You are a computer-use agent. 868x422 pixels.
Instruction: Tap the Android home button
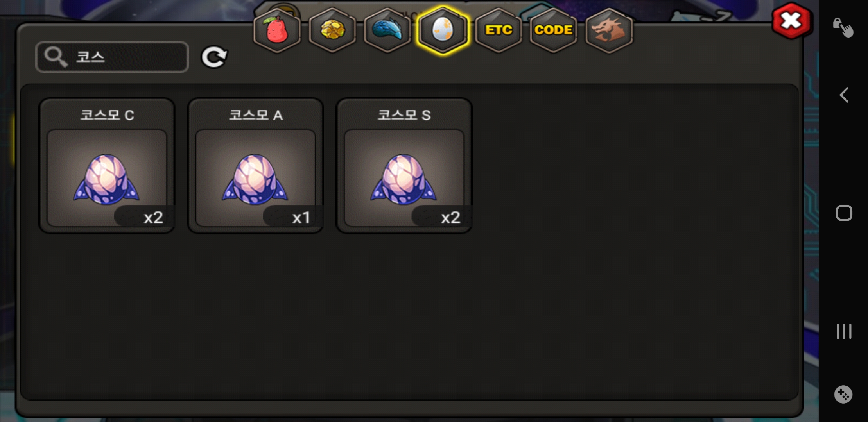click(x=844, y=213)
